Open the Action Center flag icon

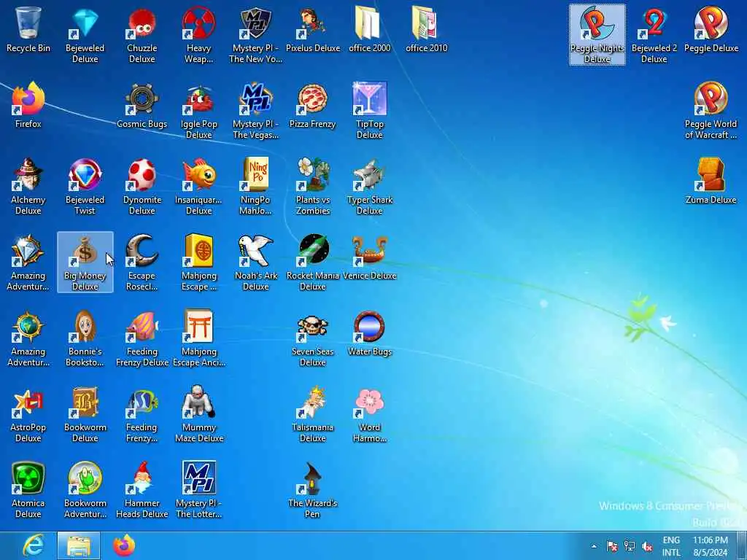(x=612, y=546)
